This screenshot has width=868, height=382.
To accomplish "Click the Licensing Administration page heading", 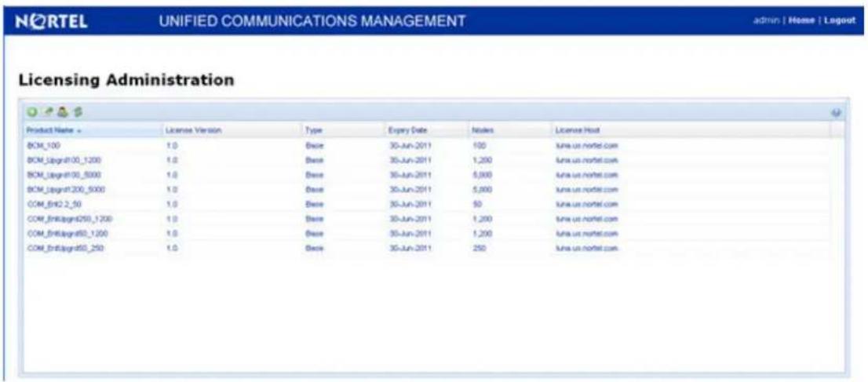I will [126, 80].
